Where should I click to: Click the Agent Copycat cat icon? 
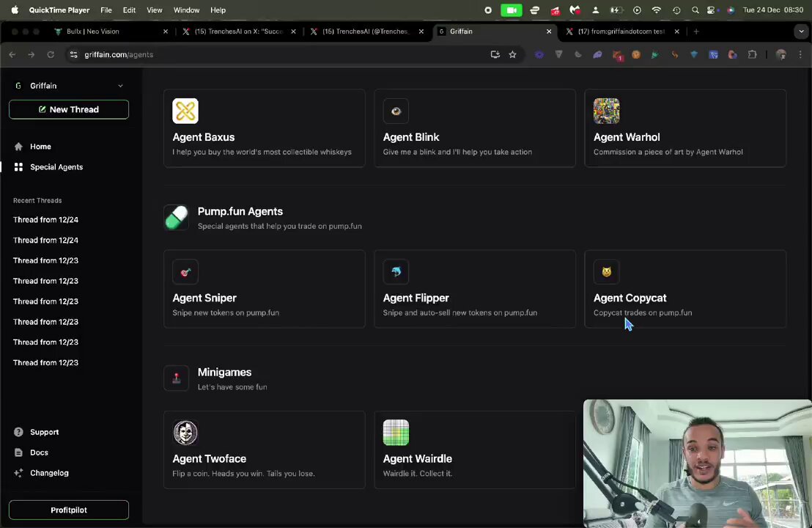[x=606, y=271]
